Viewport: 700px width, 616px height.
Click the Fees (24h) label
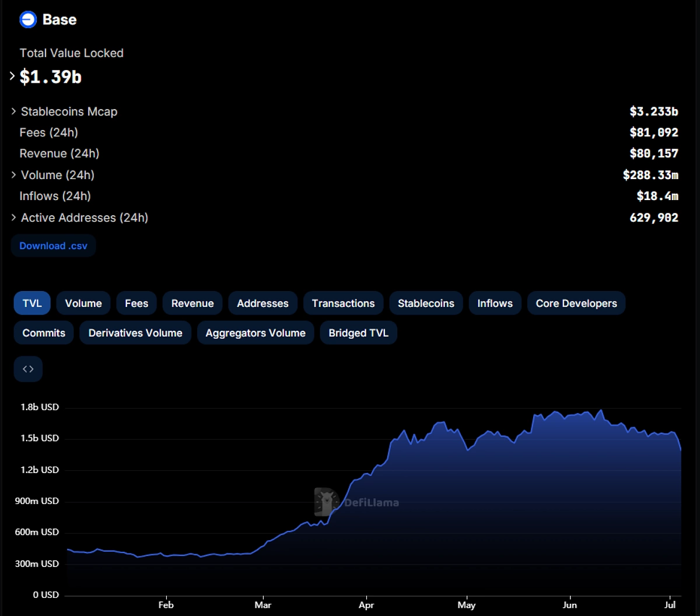pos(49,132)
